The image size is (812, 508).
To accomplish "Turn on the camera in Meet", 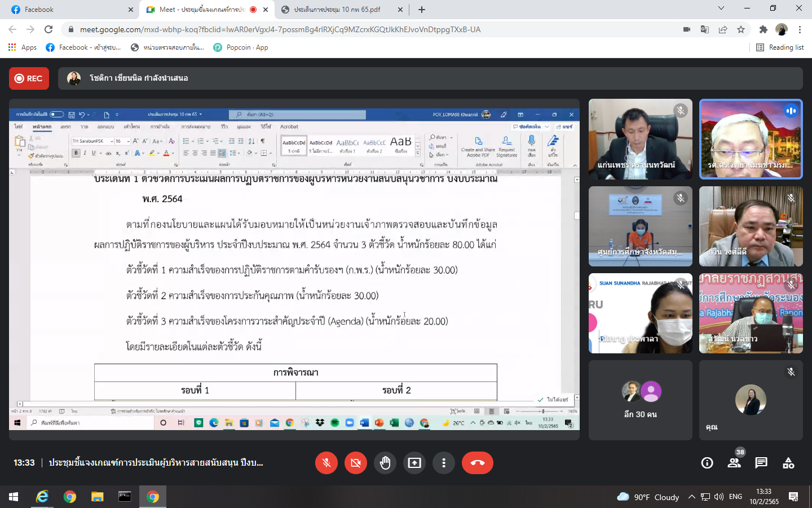I will click(355, 463).
